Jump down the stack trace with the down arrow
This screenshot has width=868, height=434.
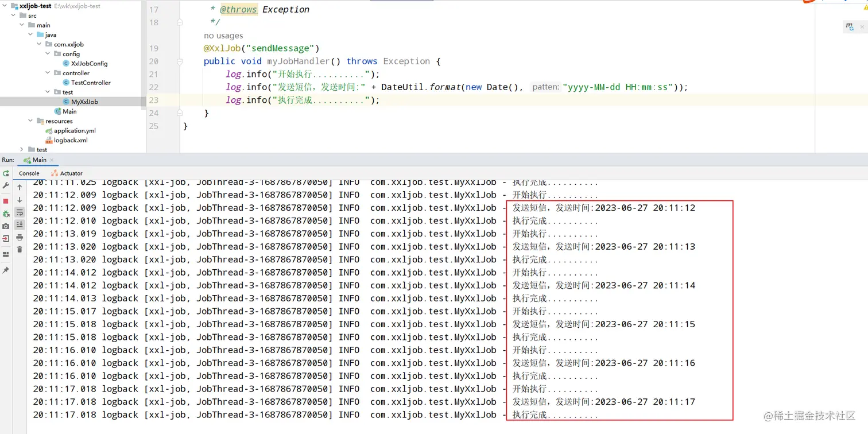20,200
